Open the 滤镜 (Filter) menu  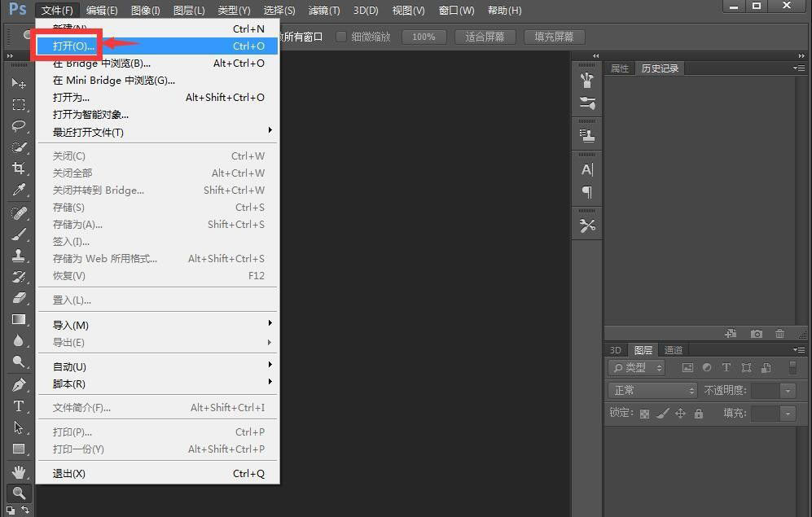click(x=323, y=11)
